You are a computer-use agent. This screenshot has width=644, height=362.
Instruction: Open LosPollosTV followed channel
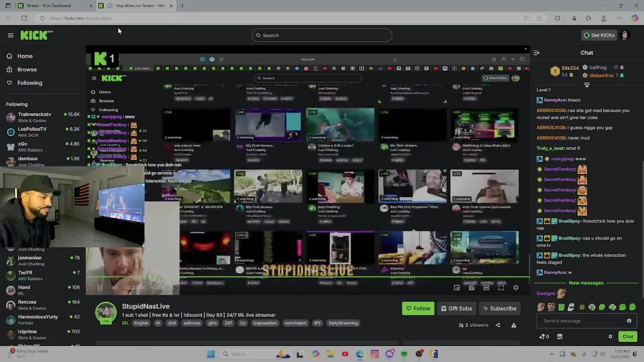click(43, 132)
